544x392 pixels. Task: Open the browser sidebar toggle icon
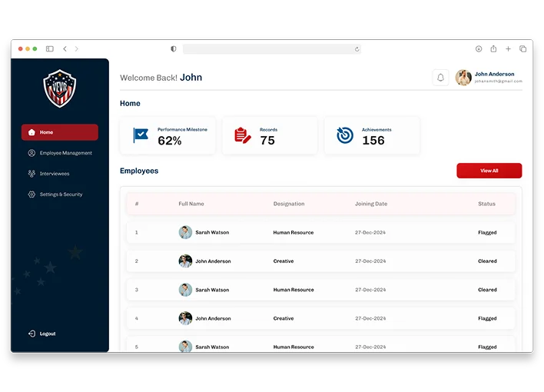[x=50, y=48]
